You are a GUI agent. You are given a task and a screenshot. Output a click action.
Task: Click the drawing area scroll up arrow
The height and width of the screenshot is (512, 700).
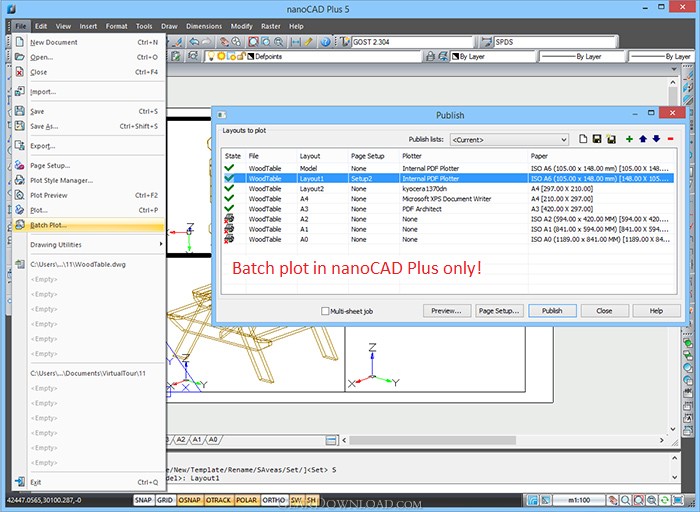click(x=673, y=83)
